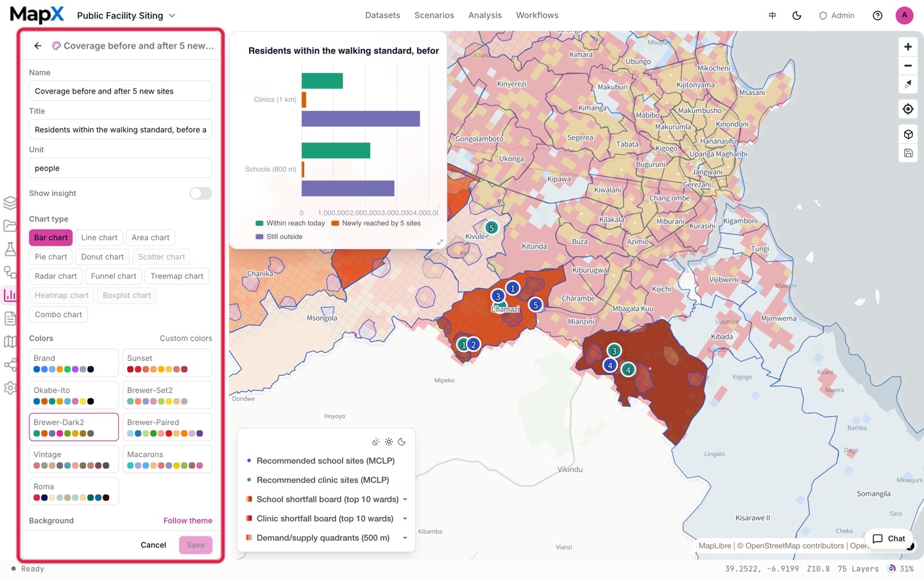The image size is (924, 578).
Task: Click Follow theme link
Action: (x=188, y=521)
